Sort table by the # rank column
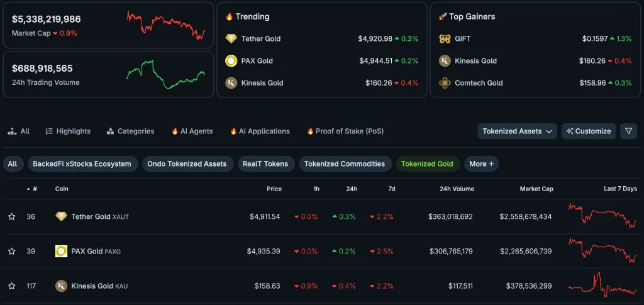644x305 pixels. [32, 189]
